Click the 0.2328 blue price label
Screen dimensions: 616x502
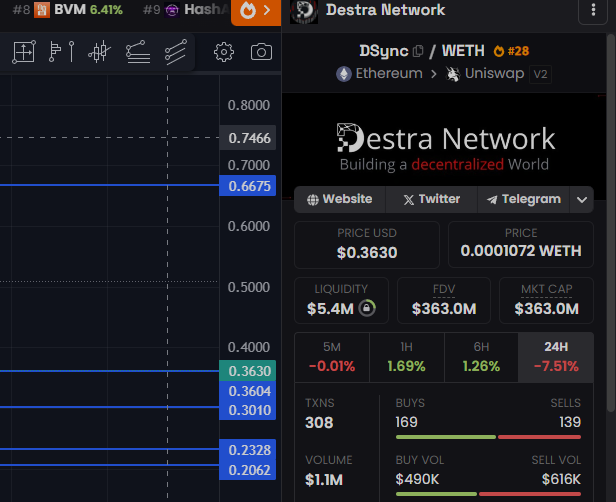[x=248, y=450]
